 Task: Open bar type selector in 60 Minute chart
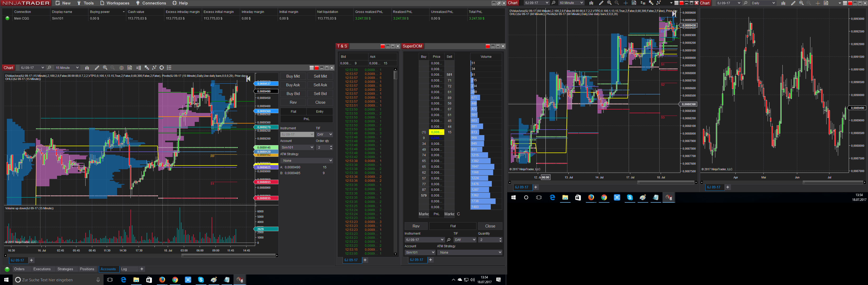click(x=591, y=3)
